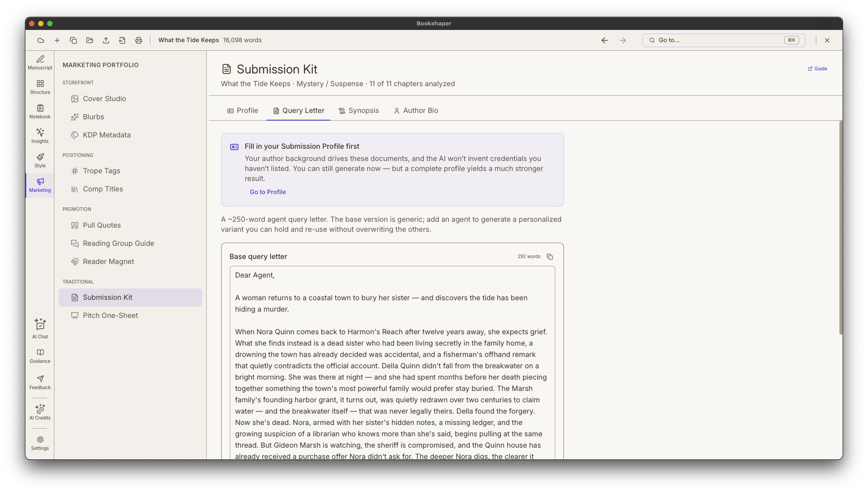Select Submission Kit in sidebar
The image size is (868, 493).
point(130,298)
